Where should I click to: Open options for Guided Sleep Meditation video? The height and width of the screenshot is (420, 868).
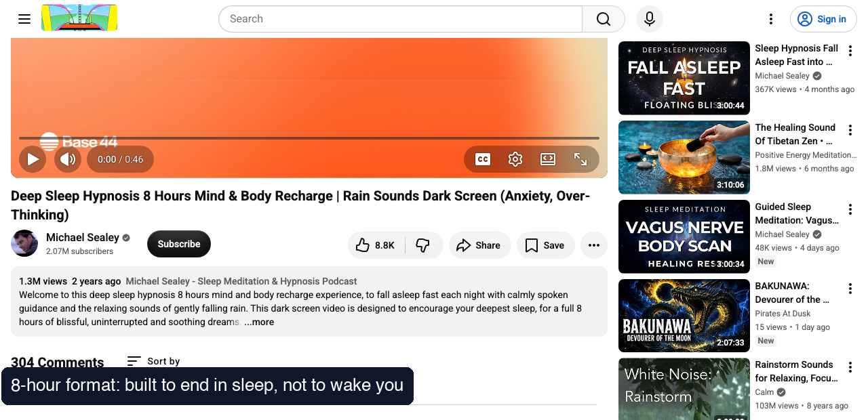pos(850,209)
